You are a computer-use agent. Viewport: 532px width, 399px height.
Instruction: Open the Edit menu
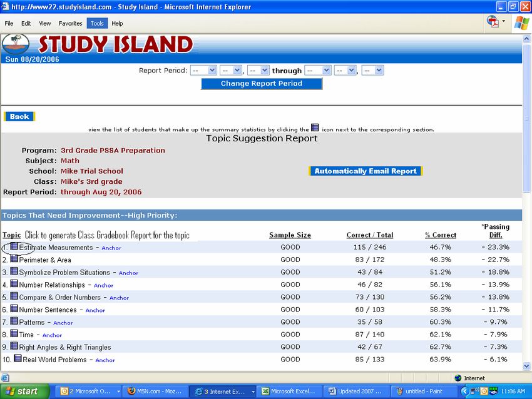tap(26, 23)
